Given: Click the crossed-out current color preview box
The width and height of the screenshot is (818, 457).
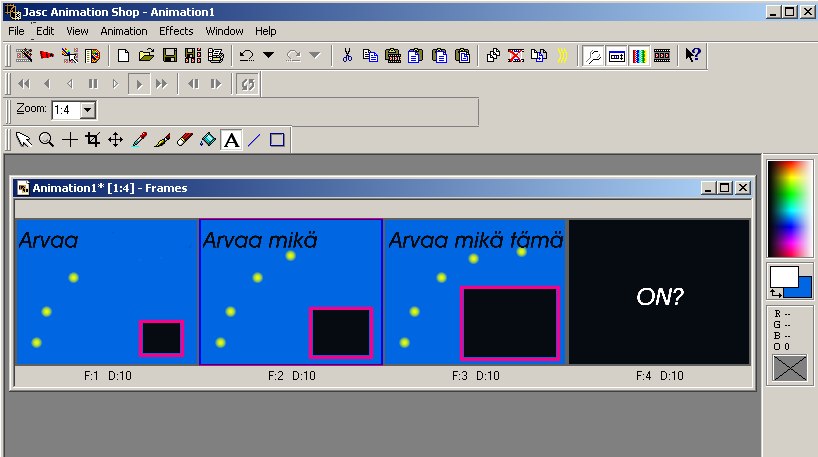Looking at the screenshot, I should [x=789, y=367].
